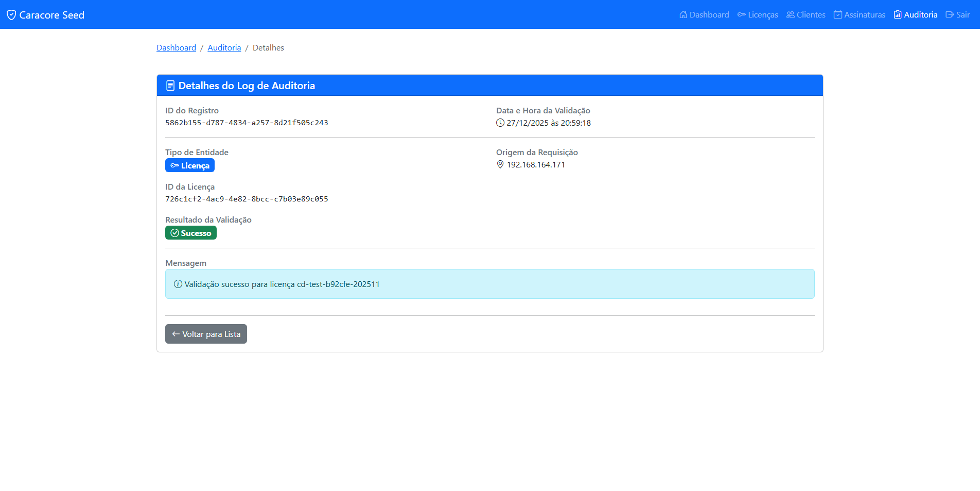Follow the Auditoria breadcrumb link
The width and height of the screenshot is (980, 491).
[x=224, y=47]
